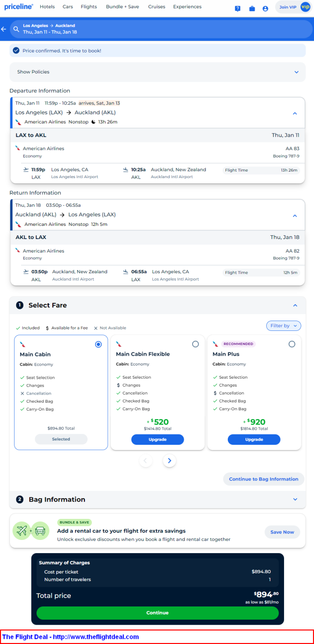Click American Airlines logo on Main Plus card
The width and height of the screenshot is (314, 644).
click(215, 344)
